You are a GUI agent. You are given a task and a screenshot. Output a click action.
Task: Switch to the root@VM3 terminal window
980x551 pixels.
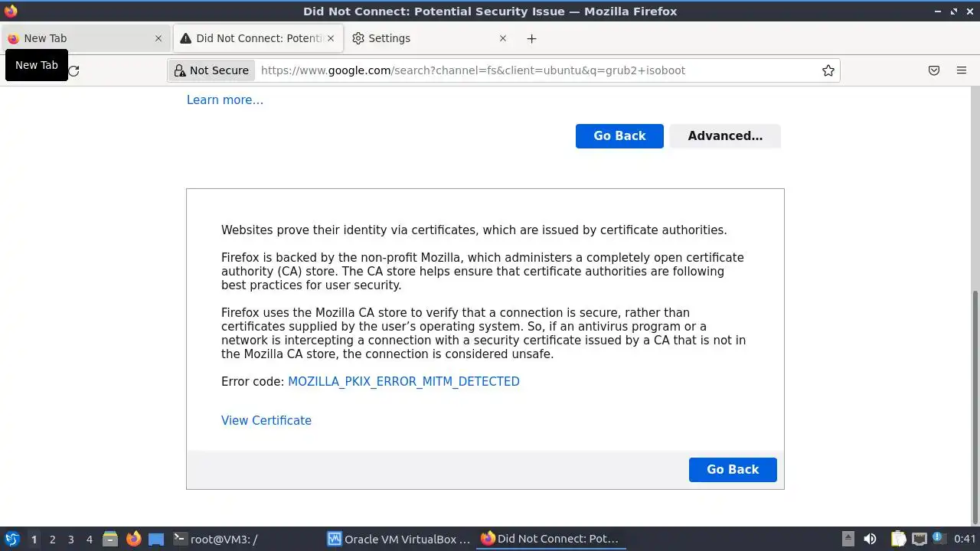point(245,539)
